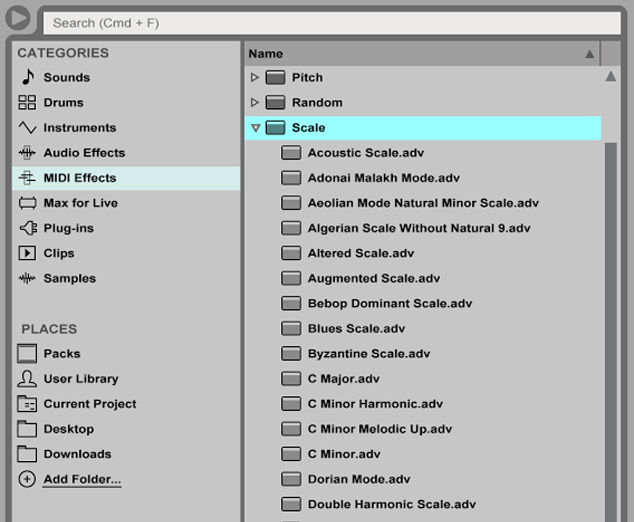Select the Clips play-box icon
634x522 pixels.
pos(27,253)
